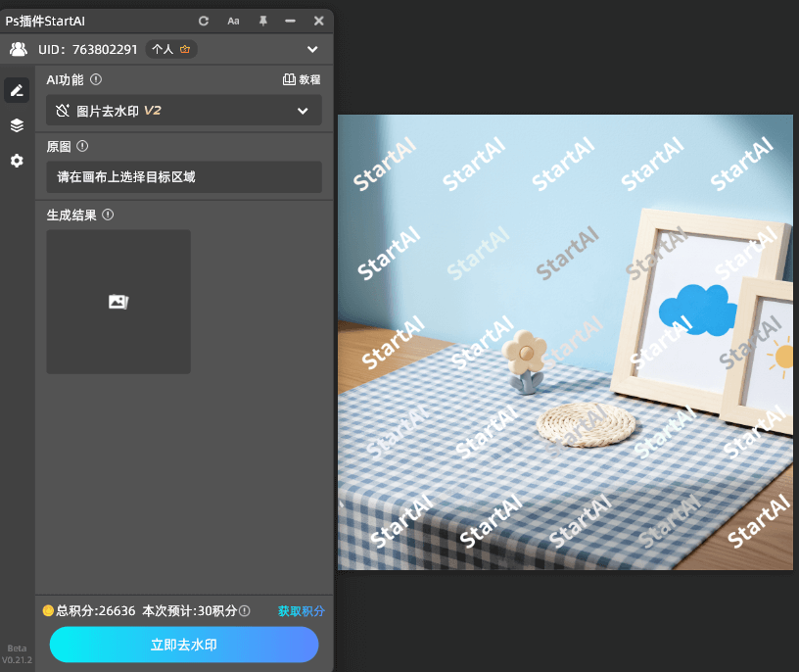Viewport: 799px width, 672px height.
Task: Expand the UID account details chevron
Action: pos(312,49)
